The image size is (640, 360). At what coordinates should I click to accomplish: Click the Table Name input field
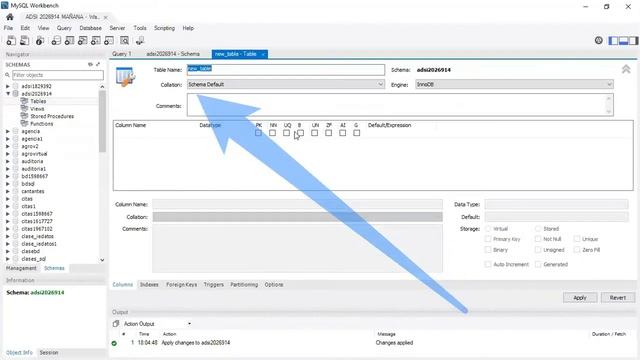[286, 69]
